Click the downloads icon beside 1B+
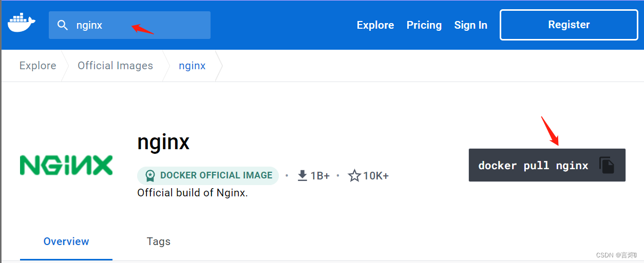The height and width of the screenshot is (263, 644). (302, 176)
